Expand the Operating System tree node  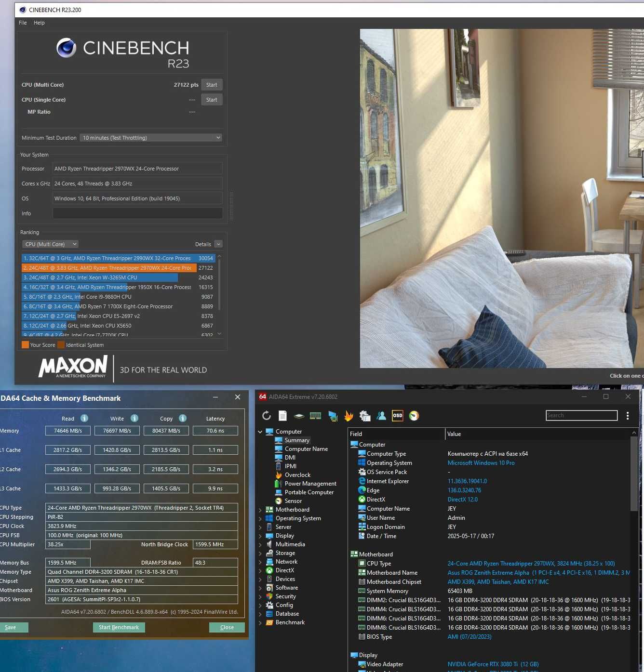tap(260, 518)
